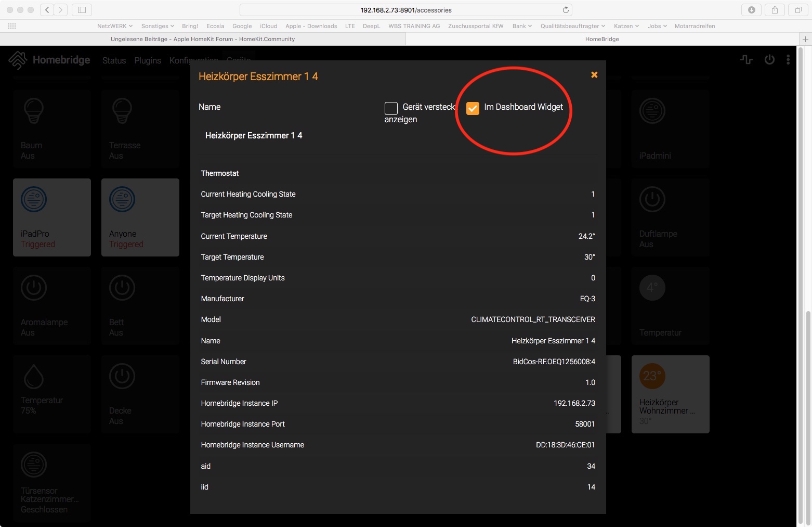Click the Safari back button

(x=47, y=10)
